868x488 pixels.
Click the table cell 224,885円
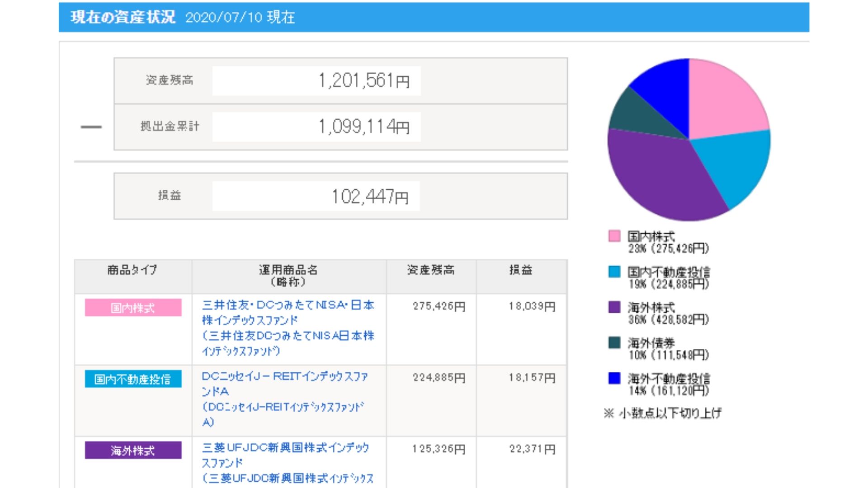click(439, 378)
